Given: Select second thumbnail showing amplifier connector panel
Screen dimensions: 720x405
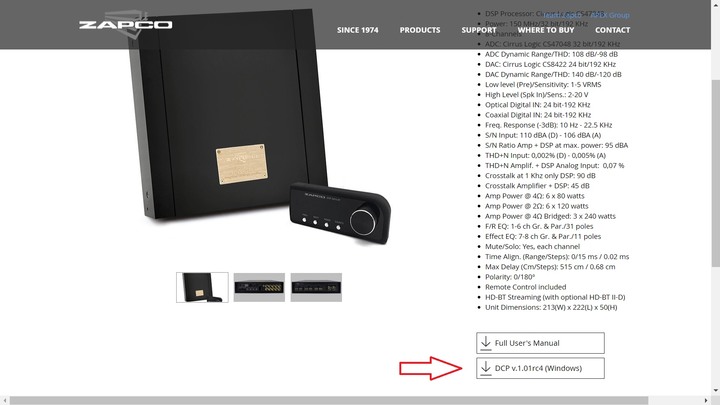Looking at the screenshot, I should 259,287.
